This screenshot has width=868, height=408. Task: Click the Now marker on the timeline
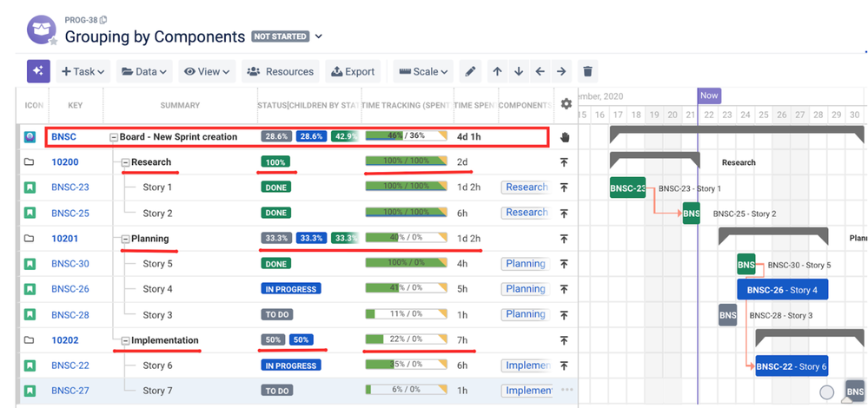tap(709, 95)
